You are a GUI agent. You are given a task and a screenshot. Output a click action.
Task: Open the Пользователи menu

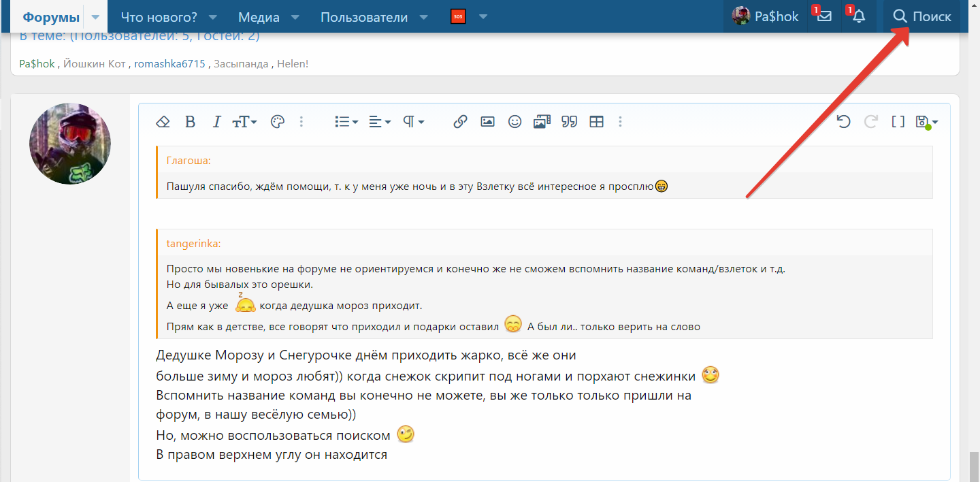click(x=364, y=17)
